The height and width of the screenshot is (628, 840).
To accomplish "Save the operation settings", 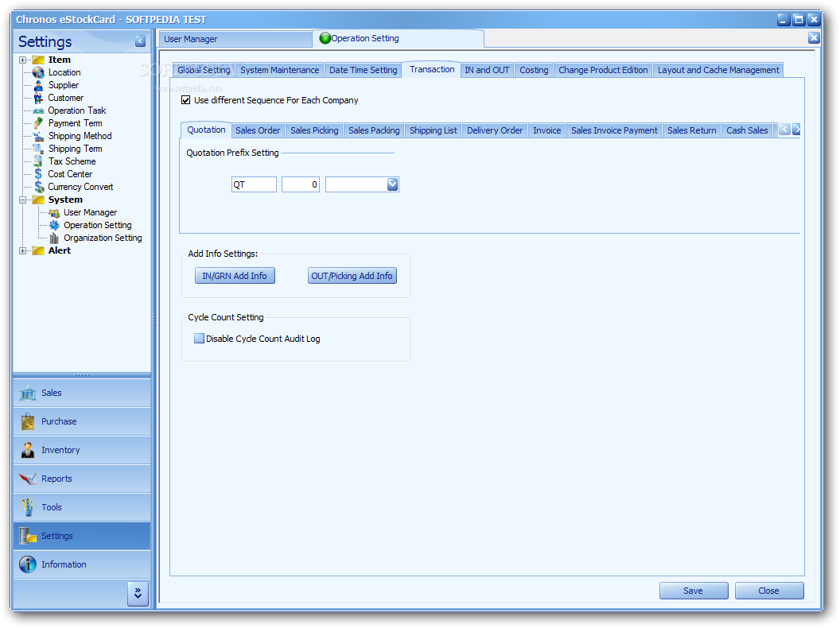I will click(x=693, y=591).
